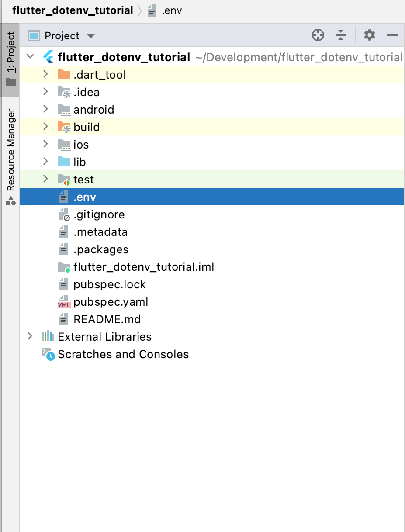
Task: Click the .env file icon in tree
Action: (x=64, y=197)
